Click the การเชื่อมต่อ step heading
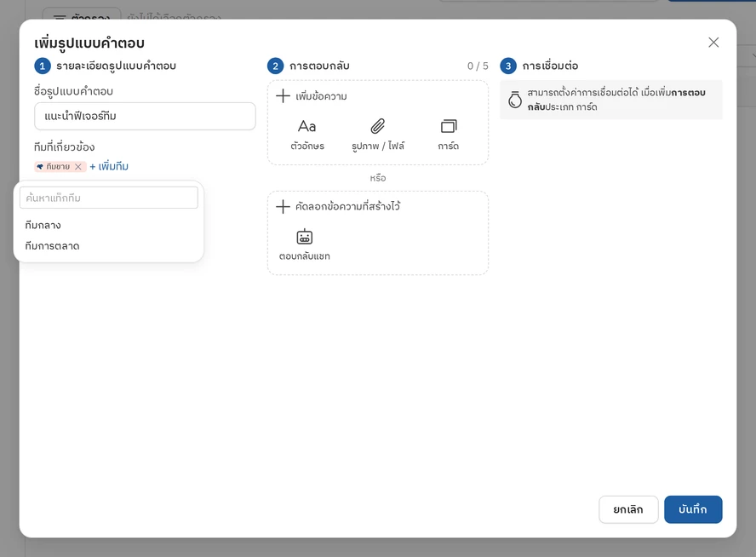Image resolution: width=756 pixels, height=557 pixels. (550, 66)
